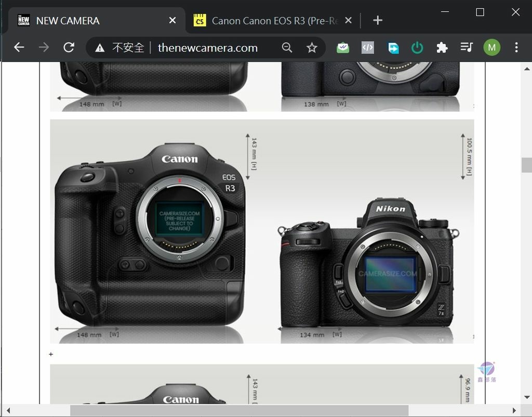Open the Extensions puzzle piece menu

click(x=442, y=47)
